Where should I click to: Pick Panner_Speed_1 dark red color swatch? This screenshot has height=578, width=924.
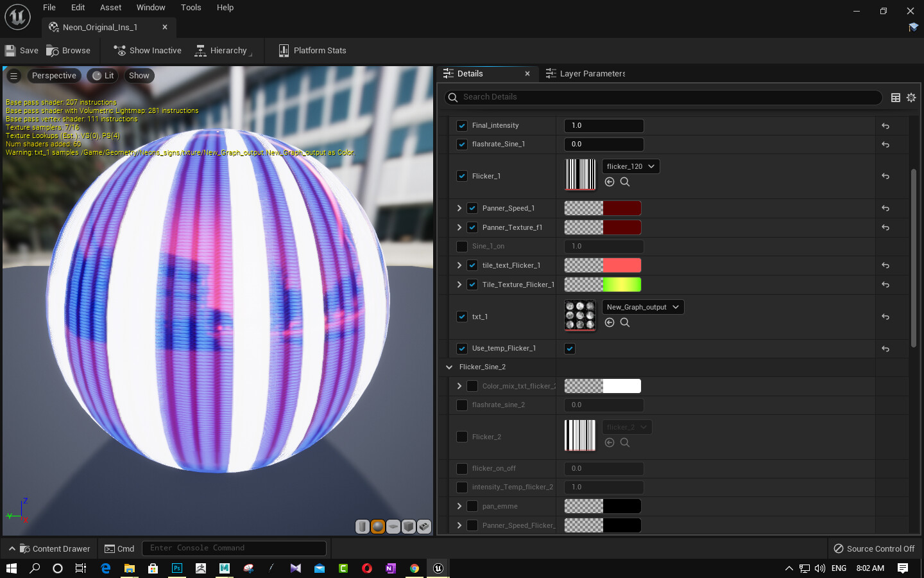[x=622, y=208]
